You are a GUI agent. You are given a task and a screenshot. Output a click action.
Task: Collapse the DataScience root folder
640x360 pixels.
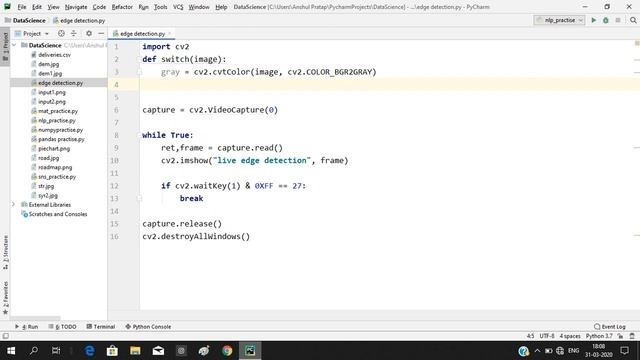point(14,45)
